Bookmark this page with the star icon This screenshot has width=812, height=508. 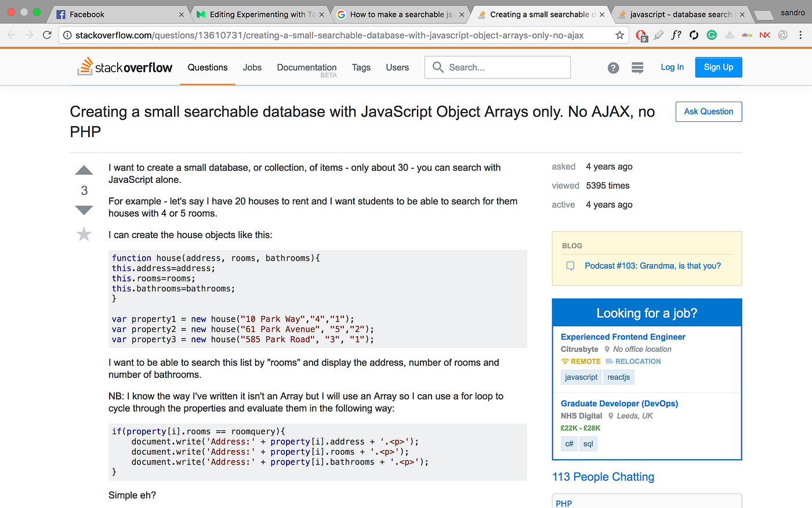tap(620, 35)
